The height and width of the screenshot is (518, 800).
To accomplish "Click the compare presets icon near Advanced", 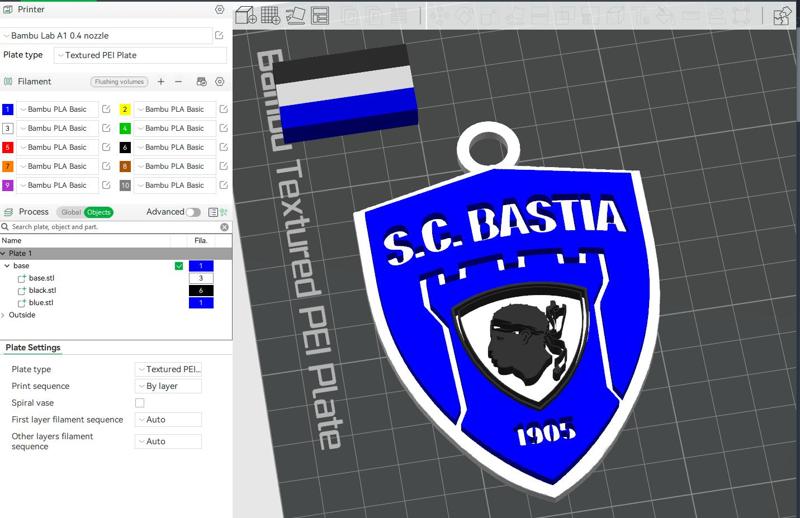I will coord(224,212).
